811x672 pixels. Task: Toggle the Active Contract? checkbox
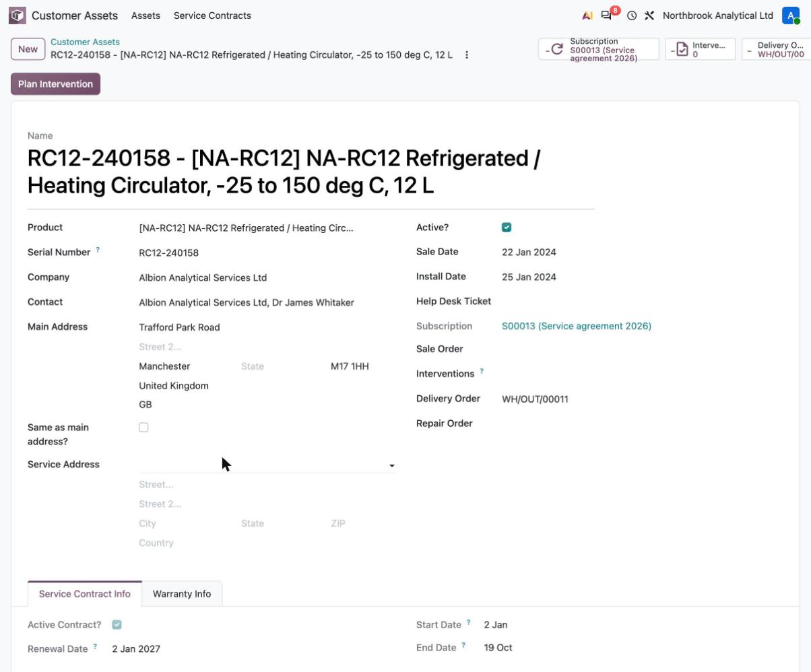117,625
